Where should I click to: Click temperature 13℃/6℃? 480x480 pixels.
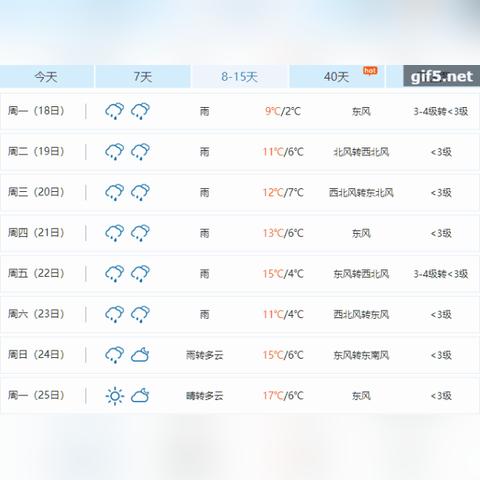(x=283, y=233)
